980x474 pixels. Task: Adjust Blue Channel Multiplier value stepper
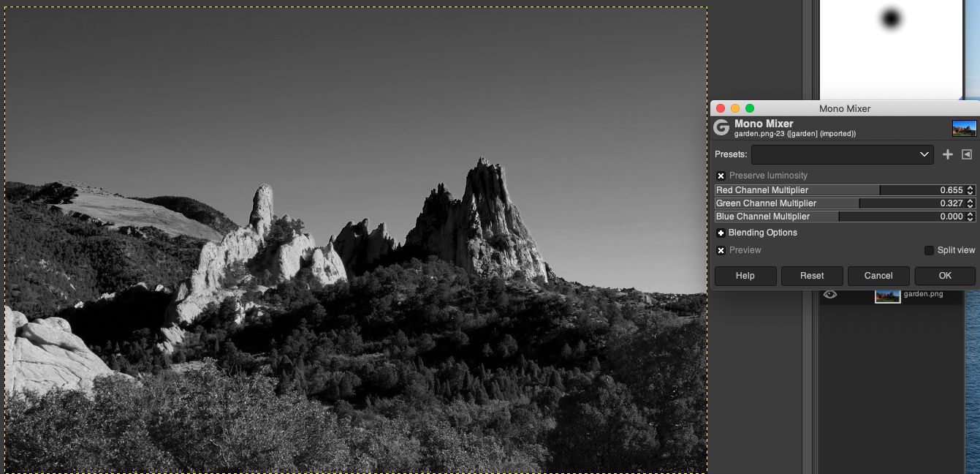(970, 217)
